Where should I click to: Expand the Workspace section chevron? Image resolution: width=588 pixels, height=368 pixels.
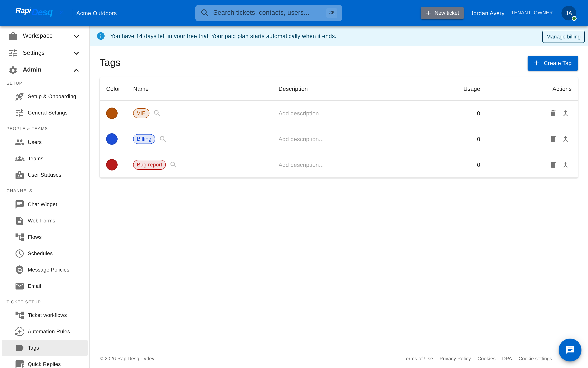(76, 36)
